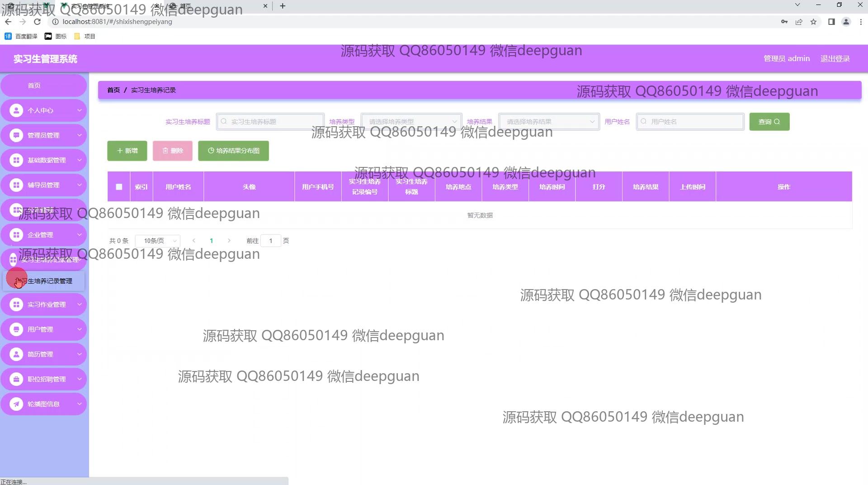
Task: Expand 辅导员管理 using its chevron arrow
Action: point(79,185)
